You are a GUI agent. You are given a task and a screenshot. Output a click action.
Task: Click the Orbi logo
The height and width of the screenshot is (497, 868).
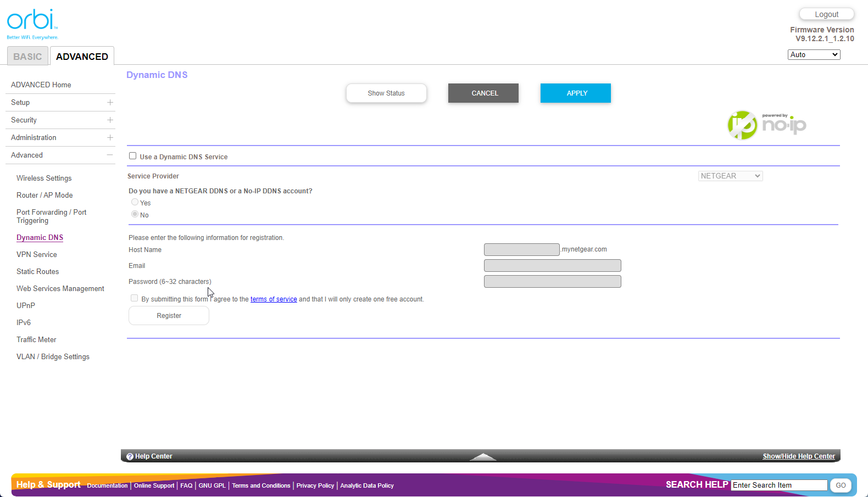point(32,23)
